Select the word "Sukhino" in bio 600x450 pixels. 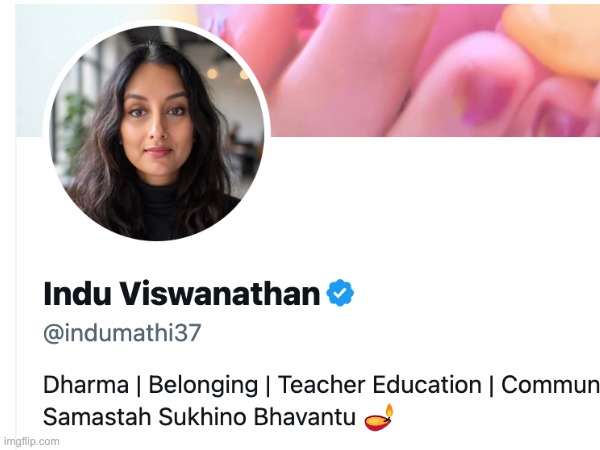coord(202,417)
